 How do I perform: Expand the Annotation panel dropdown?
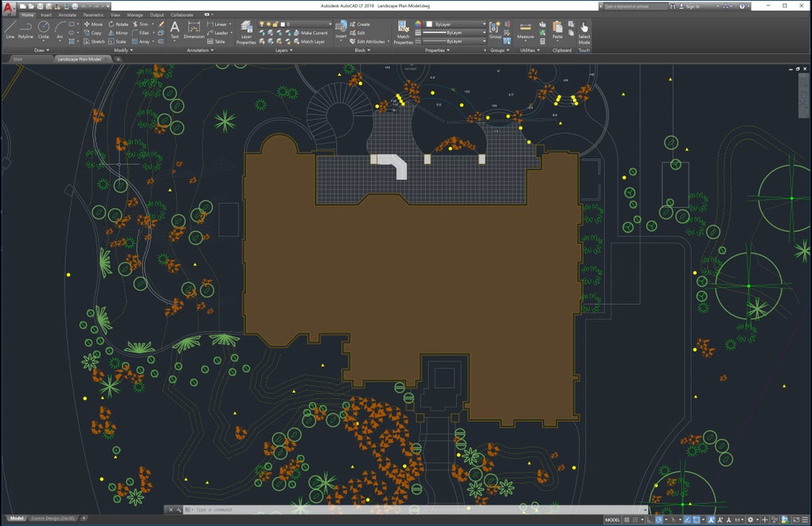(200, 50)
